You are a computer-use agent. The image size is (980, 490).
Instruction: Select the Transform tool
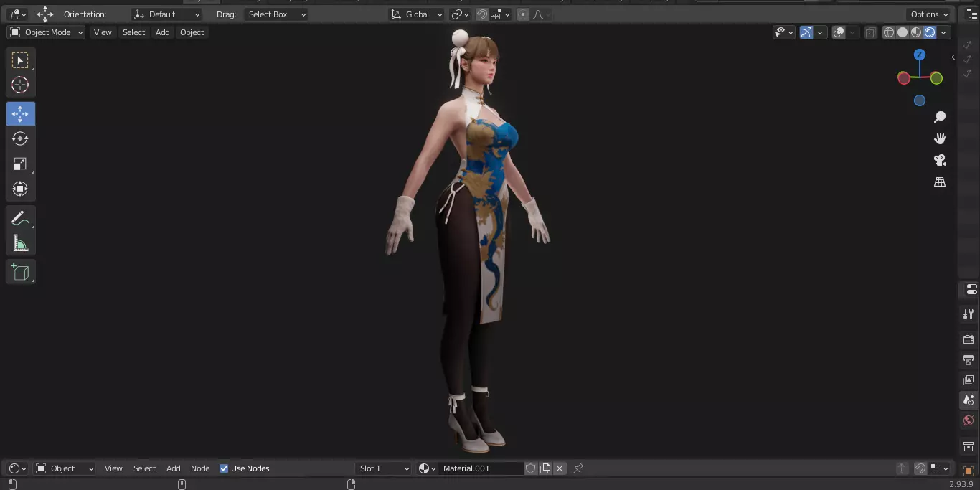tap(20, 189)
